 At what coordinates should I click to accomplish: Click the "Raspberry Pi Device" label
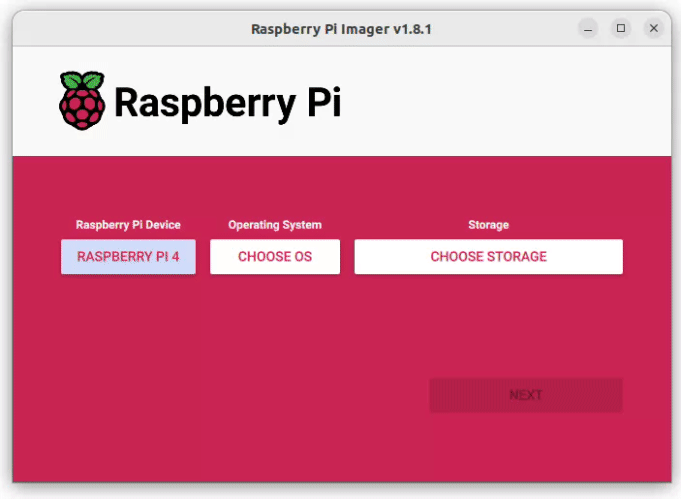[128, 225]
